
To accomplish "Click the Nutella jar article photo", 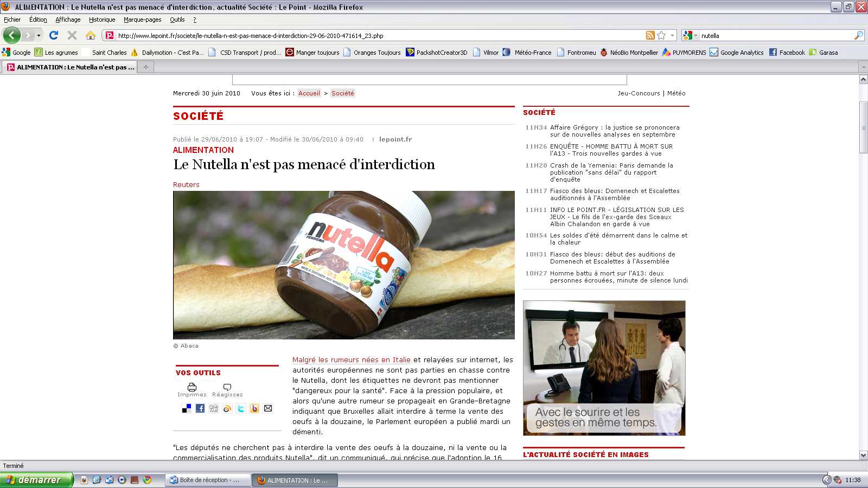I will pyautogui.click(x=344, y=265).
